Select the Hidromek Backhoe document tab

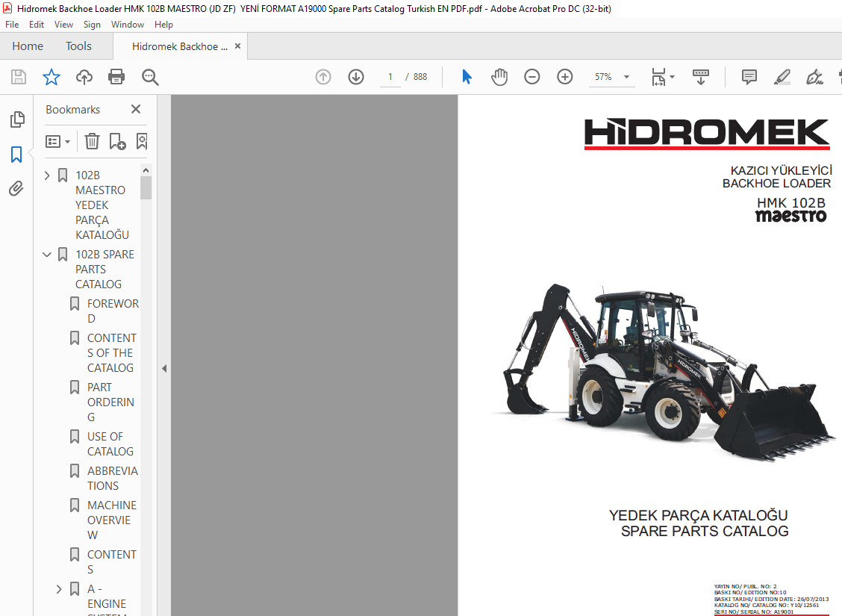(179, 47)
